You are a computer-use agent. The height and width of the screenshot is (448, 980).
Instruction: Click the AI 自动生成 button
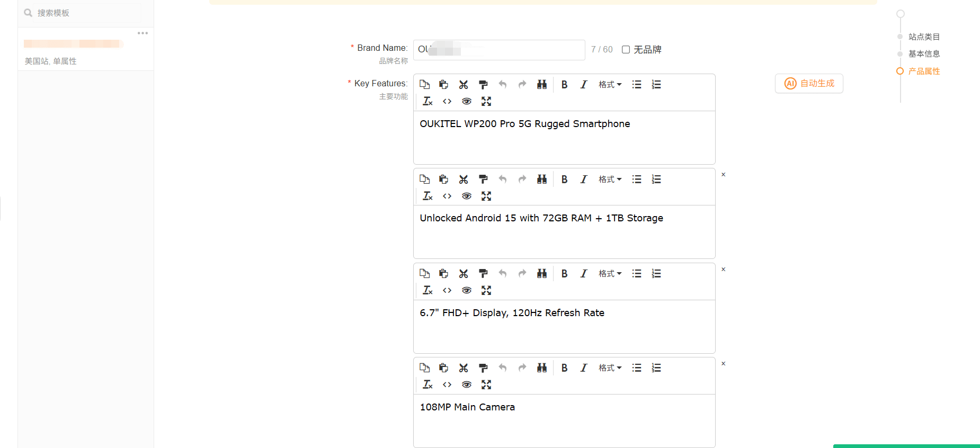point(809,84)
